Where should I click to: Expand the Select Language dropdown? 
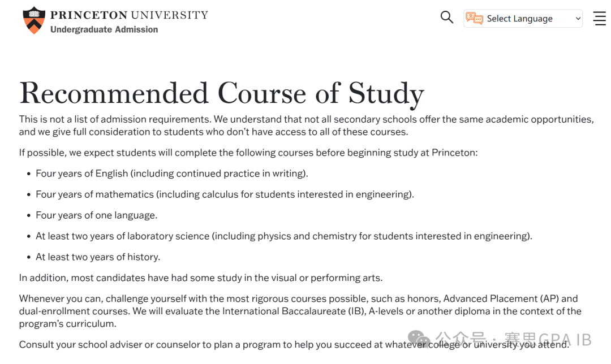523,19
